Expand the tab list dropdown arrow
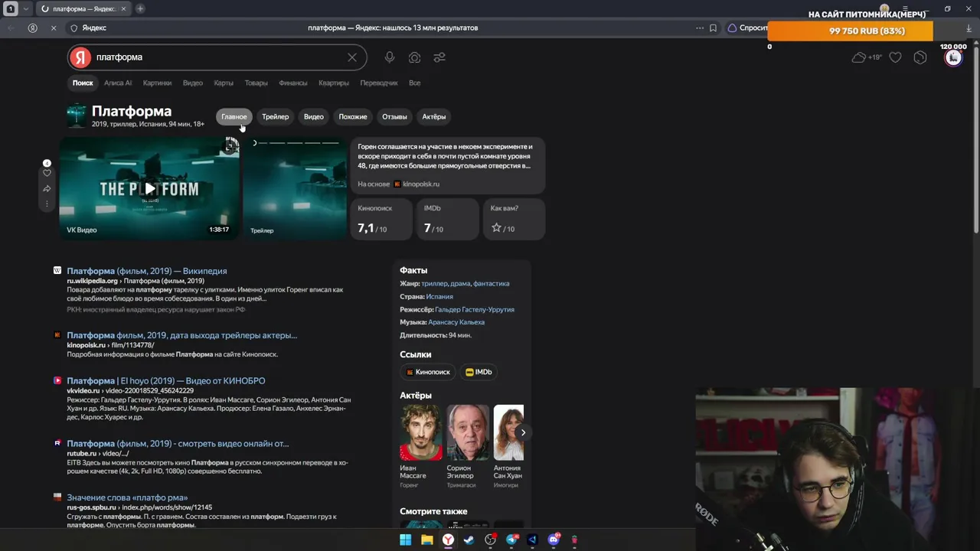Image resolution: width=980 pixels, height=551 pixels. [25, 8]
